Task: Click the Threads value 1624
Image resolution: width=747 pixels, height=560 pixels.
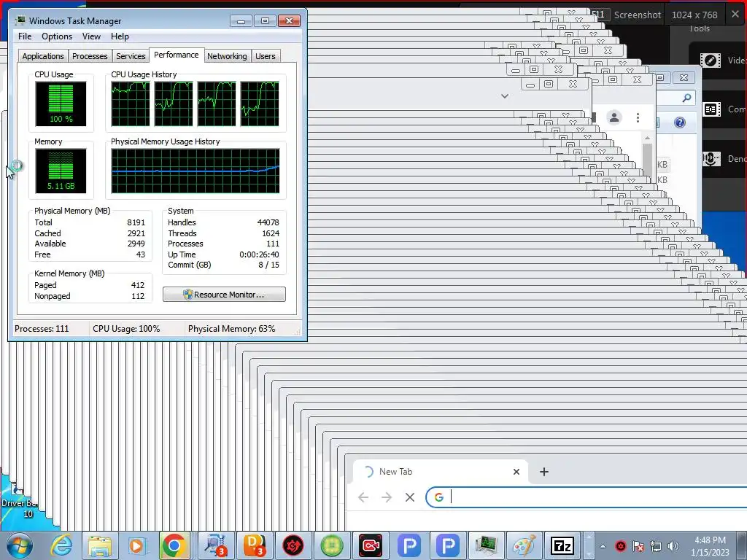Action: tap(270, 233)
